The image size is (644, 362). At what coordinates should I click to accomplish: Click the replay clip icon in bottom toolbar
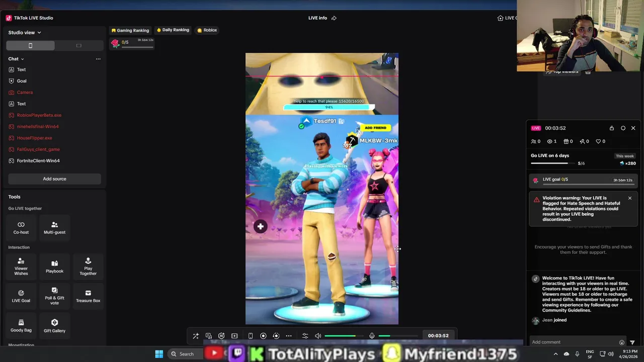(276, 336)
